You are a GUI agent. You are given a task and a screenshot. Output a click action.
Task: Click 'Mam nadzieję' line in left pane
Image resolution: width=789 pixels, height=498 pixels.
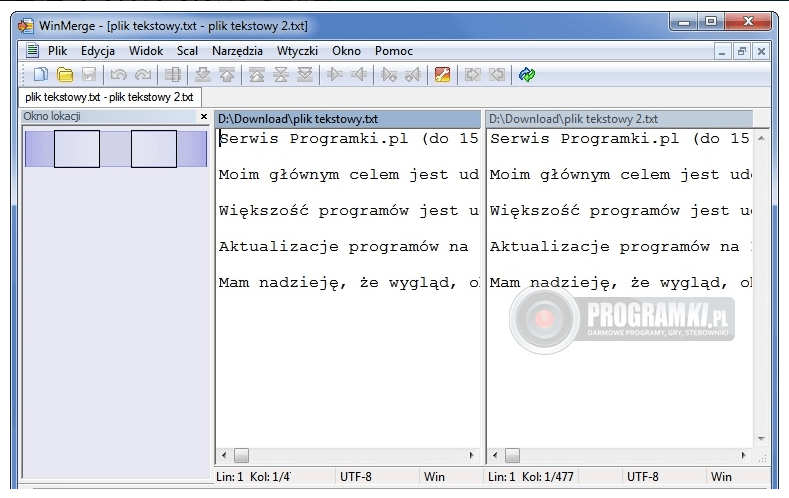[348, 283]
